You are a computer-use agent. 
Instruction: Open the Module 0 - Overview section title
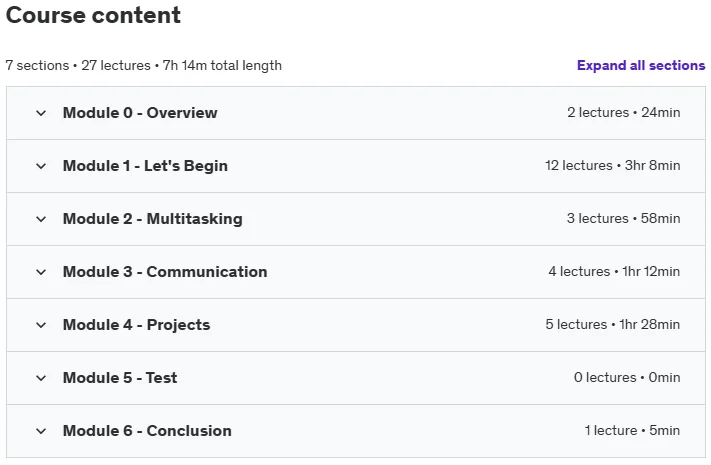(140, 113)
